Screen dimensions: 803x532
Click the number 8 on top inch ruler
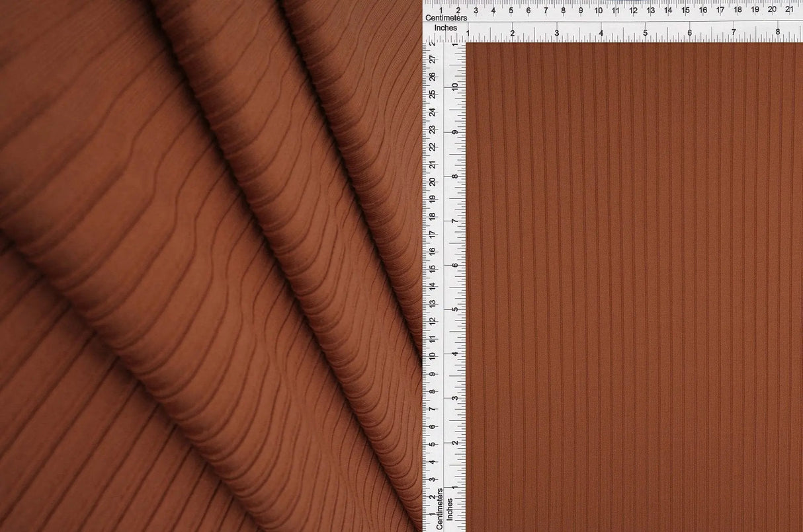(779, 31)
